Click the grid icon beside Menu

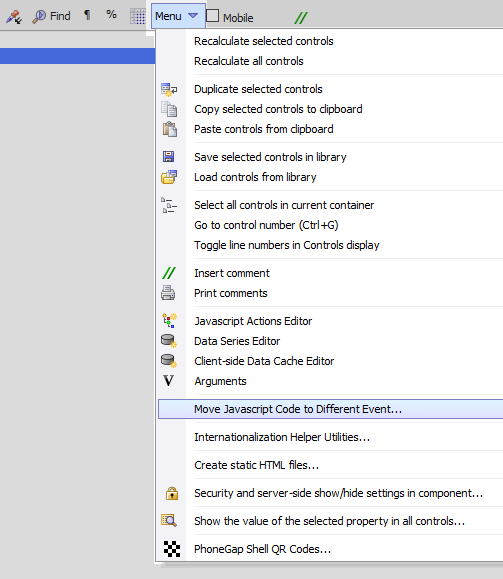pos(138,17)
